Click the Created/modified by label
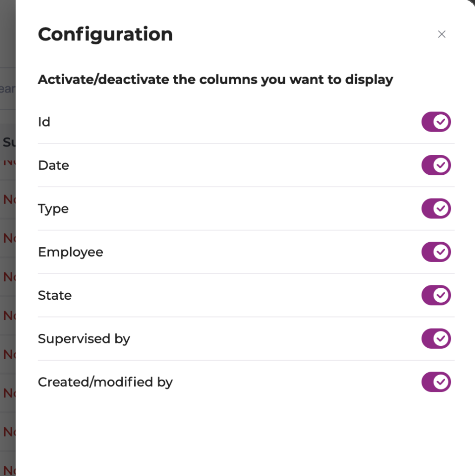 (x=106, y=382)
